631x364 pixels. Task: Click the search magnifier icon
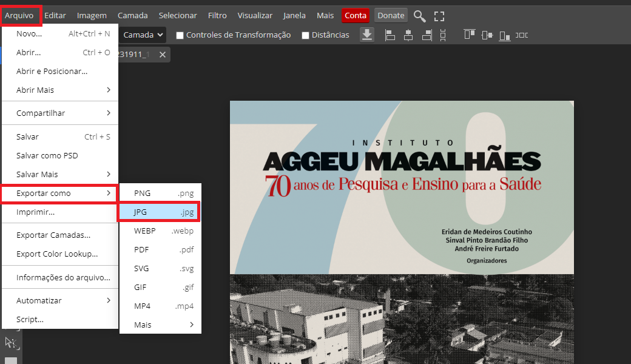pyautogui.click(x=419, y=16)
